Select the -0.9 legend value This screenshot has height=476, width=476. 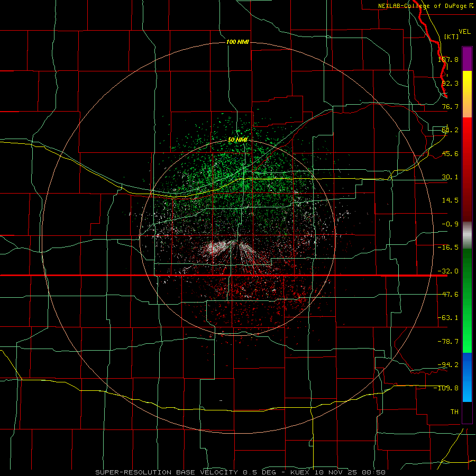pyautogui.click(x=450, y=224)
